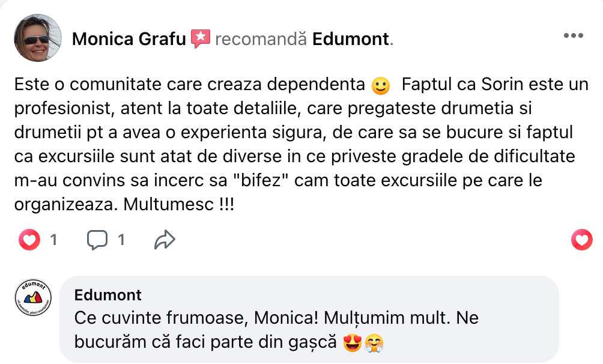Click the heart-eyes emoji in Edumont's reply
Image resolution: width=603 pixels, height=364 pixels.
pyautogui.click(x=351, y=342)
